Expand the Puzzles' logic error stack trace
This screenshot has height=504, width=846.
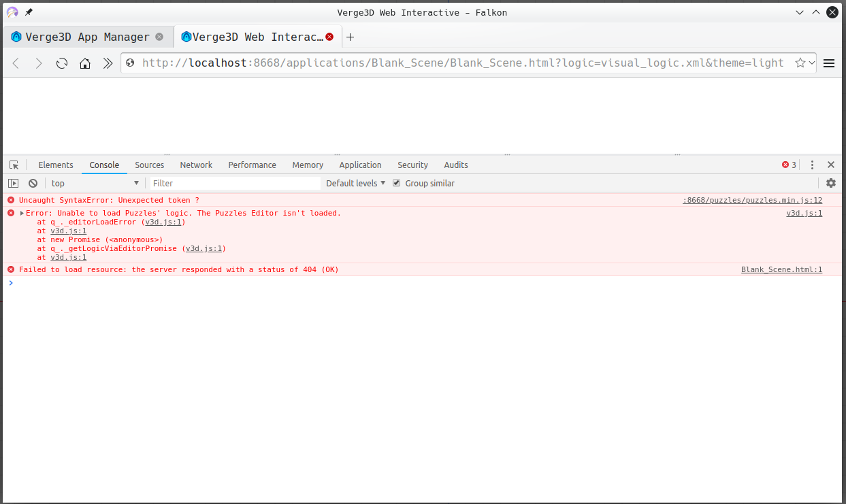(x=22, y=213)
